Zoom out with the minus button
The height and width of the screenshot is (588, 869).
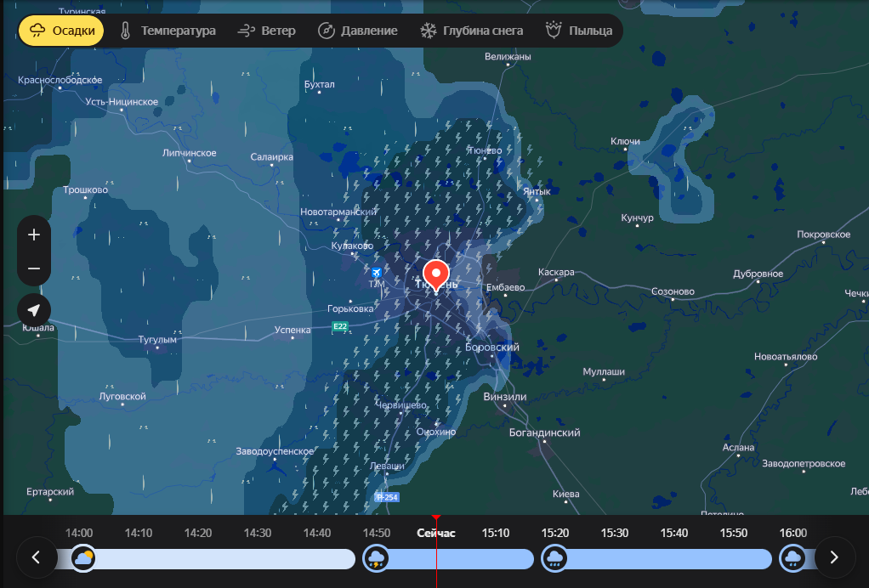pyautogui.click(x=34, y=269)
